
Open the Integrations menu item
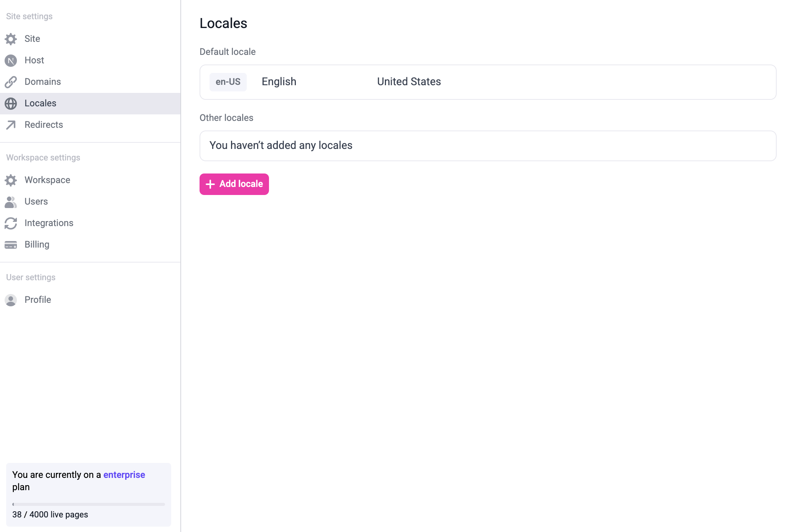(x=49, y=223)
